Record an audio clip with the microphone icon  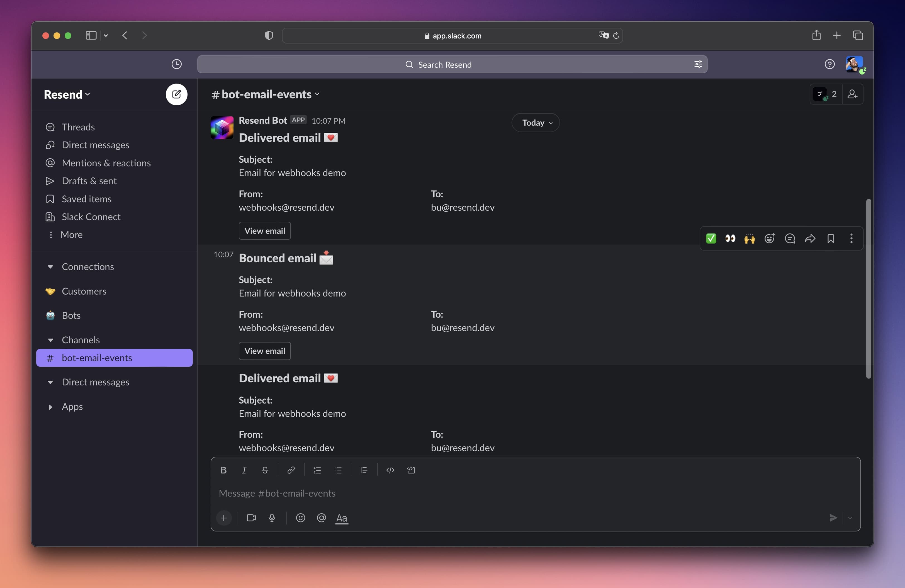[x=272, y=518]
